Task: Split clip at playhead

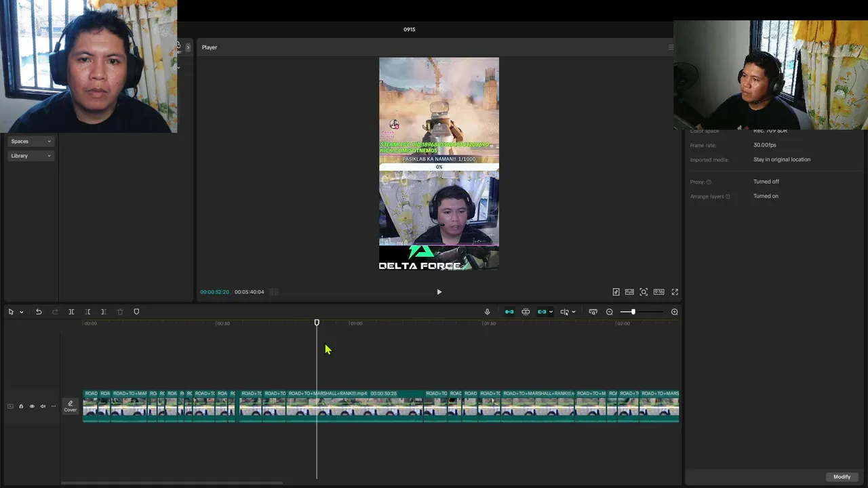Action: tap(71, 312)
